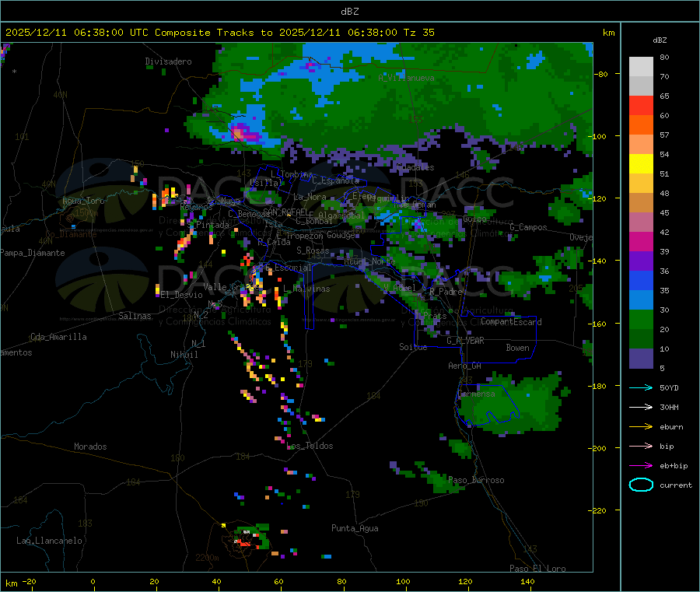Click the 'R_Padre' map label
700x592 pixels.
(446, 292)
